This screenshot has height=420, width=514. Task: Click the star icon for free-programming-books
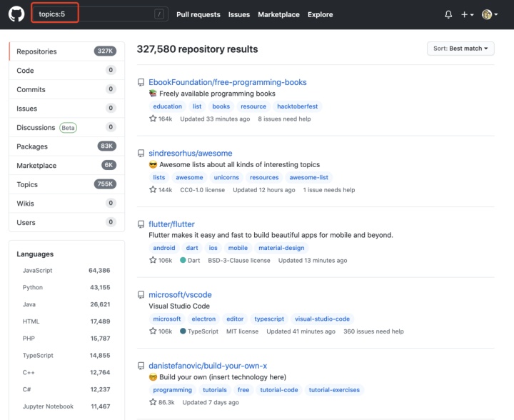[x=153, y=119]
